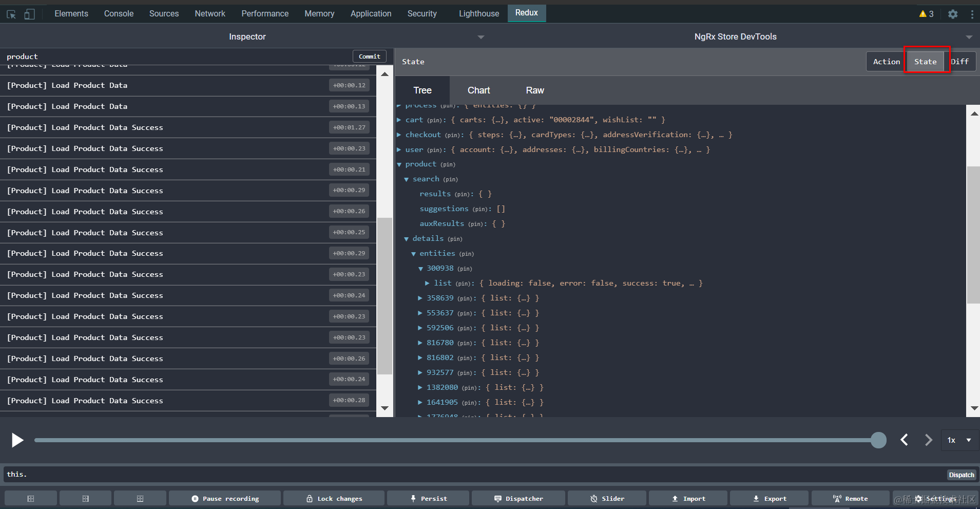Open the Lighthouse panel tab
The image size is (980, 509).
coord(478,14)
